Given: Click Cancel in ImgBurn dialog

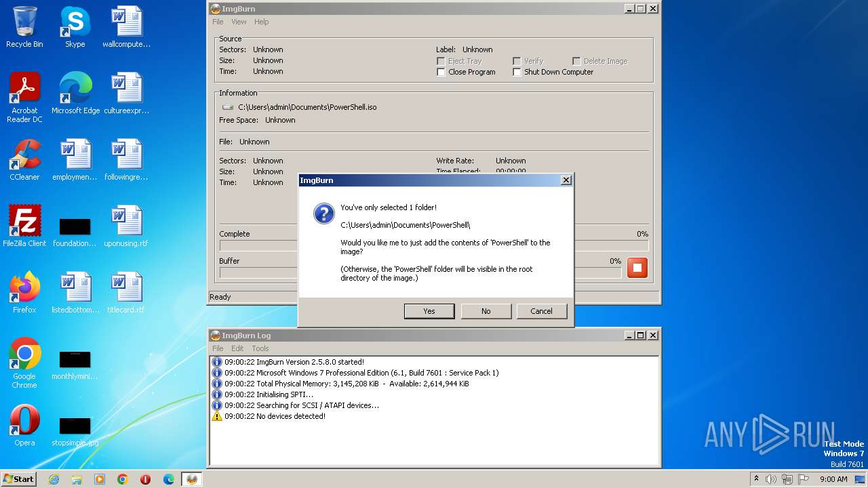Looking at the screenshot, I should tap(541, 311).
